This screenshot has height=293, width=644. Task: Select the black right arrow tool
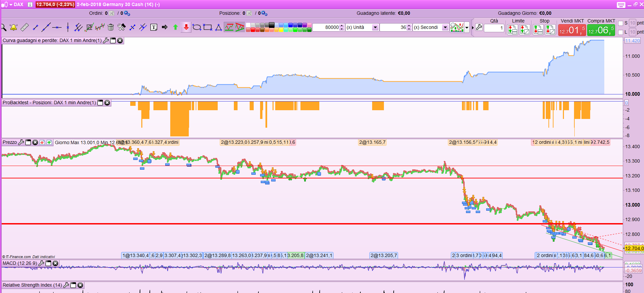pyautogui.click(x=165, y=28)
